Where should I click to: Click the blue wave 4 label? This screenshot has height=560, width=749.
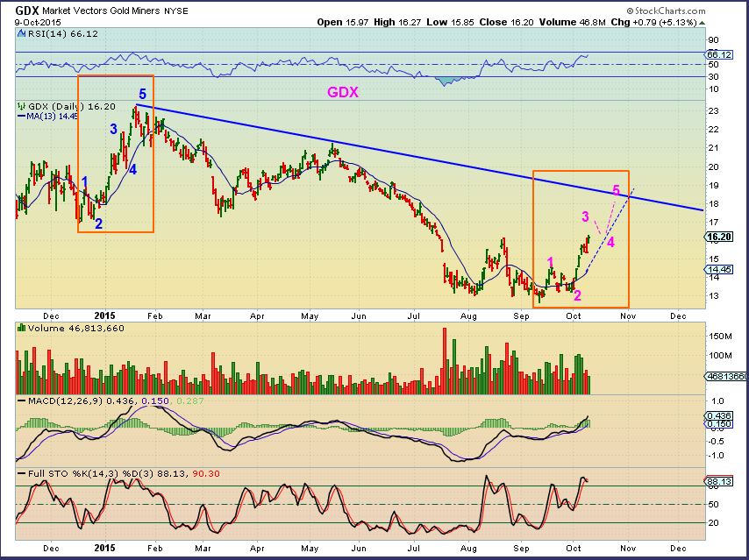tap(133, 169)
